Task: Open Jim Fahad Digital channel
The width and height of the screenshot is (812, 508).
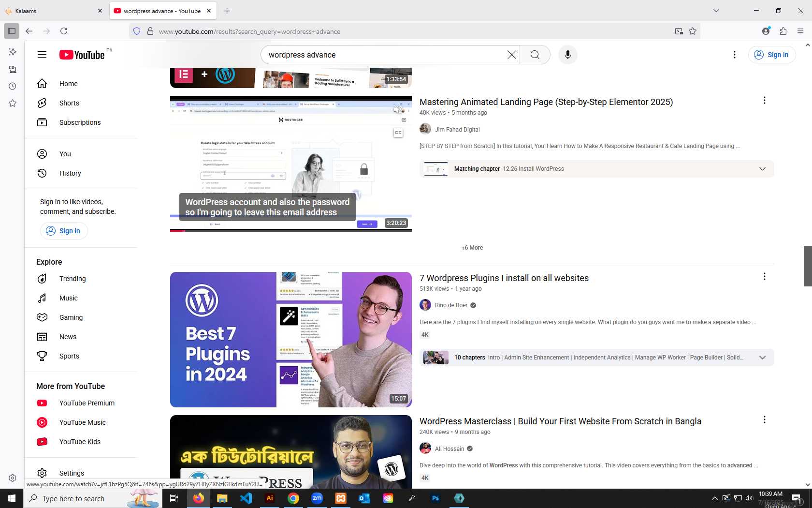Action: [x=457, y=130]
